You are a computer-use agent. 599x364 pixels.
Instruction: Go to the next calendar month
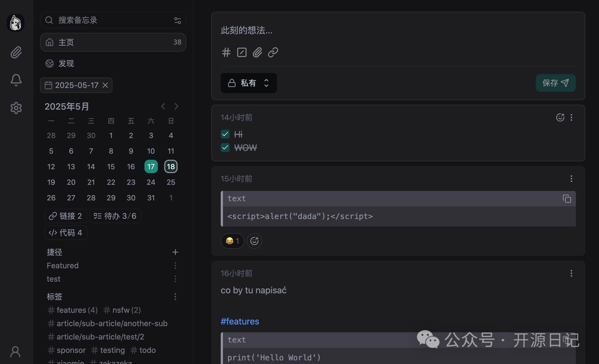point(176,106)
